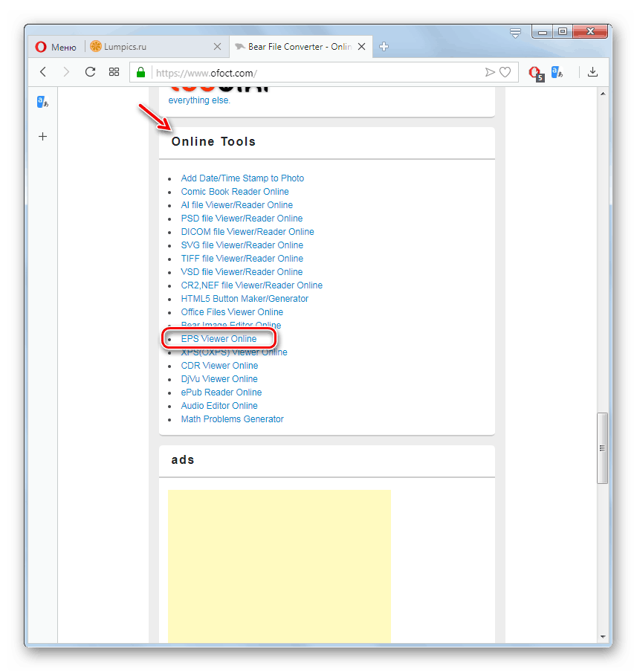Click the send to My Flow arrow icon
Viewport: 637px width, 672px height.
pos(490,72)
